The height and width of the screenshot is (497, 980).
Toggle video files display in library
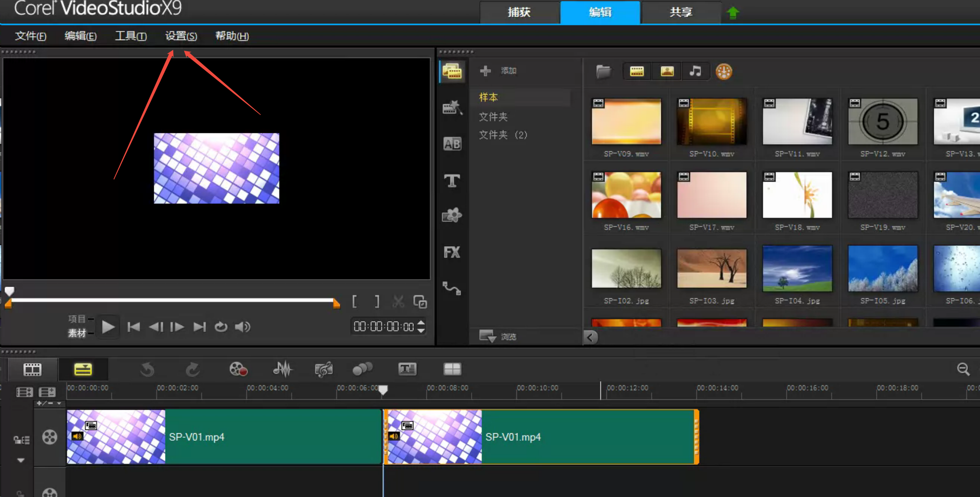click(637, 71)
